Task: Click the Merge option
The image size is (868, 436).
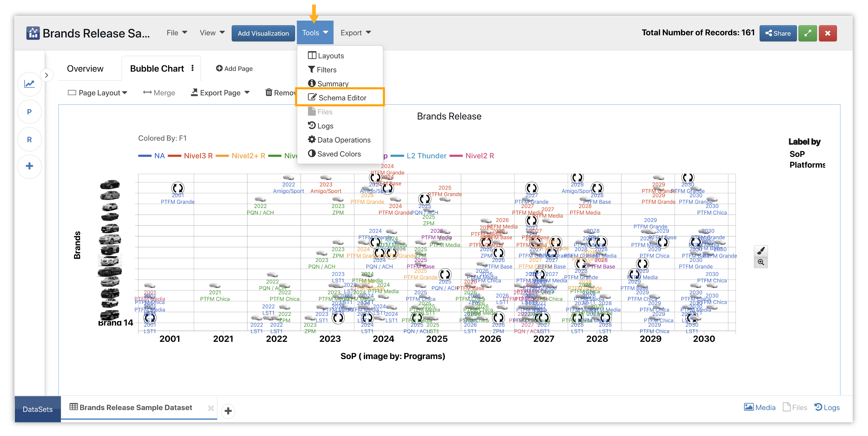Action: 159,93
